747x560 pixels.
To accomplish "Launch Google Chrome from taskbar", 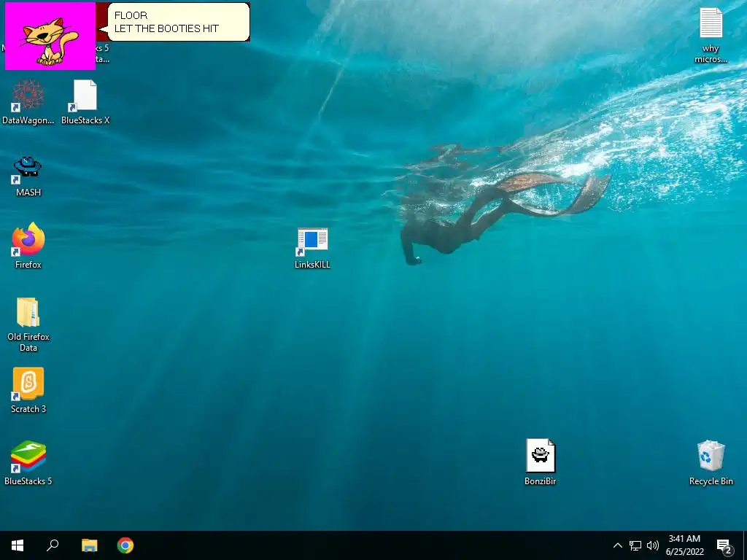I will [125, 545].
